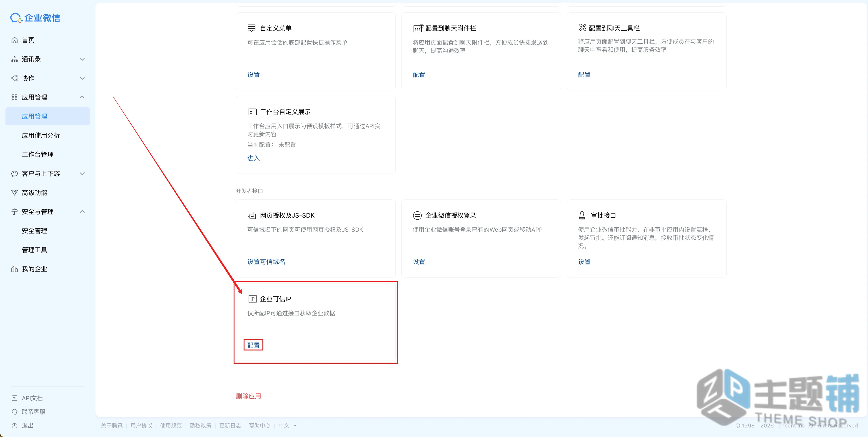Click the 通讯录 contacts icon
Screen dimensions: 868x437
pos(15,59)
